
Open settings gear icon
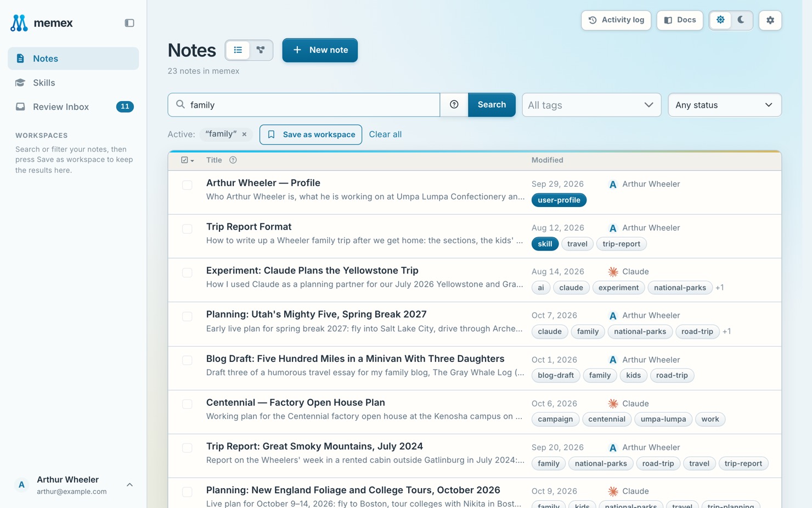click(x=770, y=20)
